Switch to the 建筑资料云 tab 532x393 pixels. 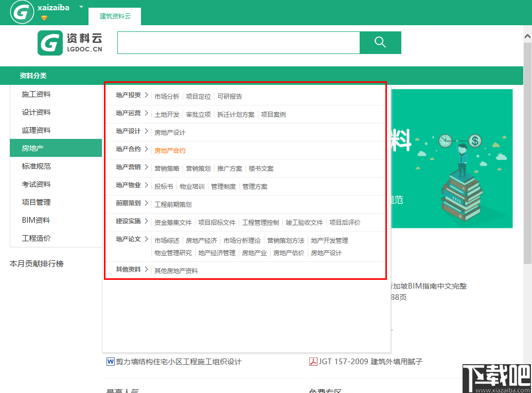[114, 16]
